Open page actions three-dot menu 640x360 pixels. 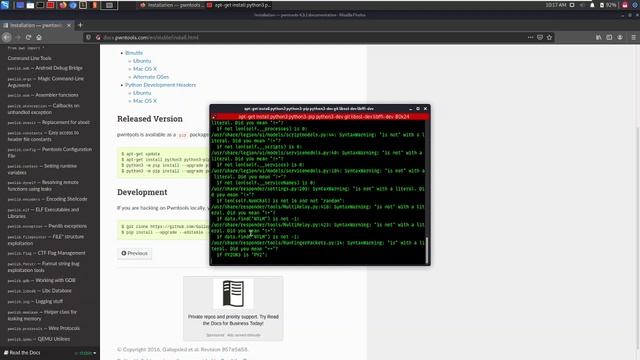pos(530,37)
